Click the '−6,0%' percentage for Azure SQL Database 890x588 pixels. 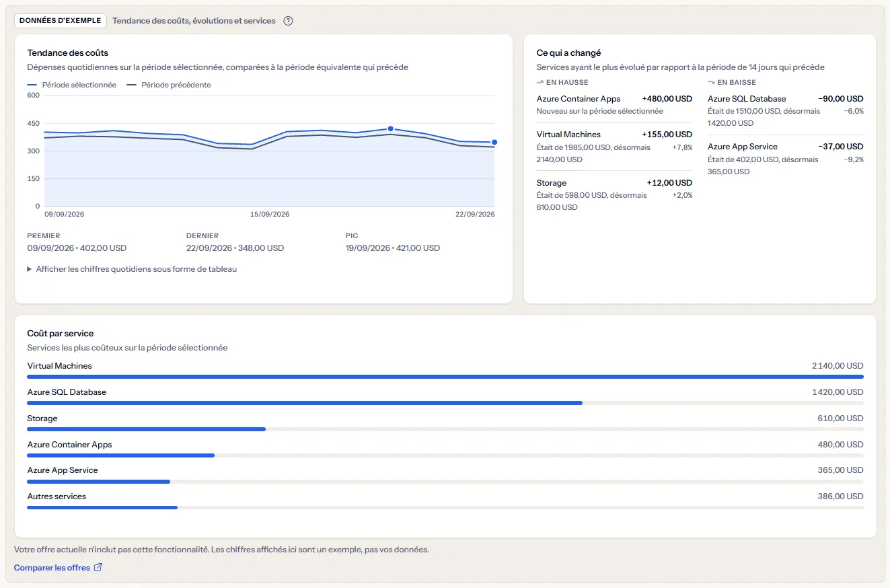(854, 111)
